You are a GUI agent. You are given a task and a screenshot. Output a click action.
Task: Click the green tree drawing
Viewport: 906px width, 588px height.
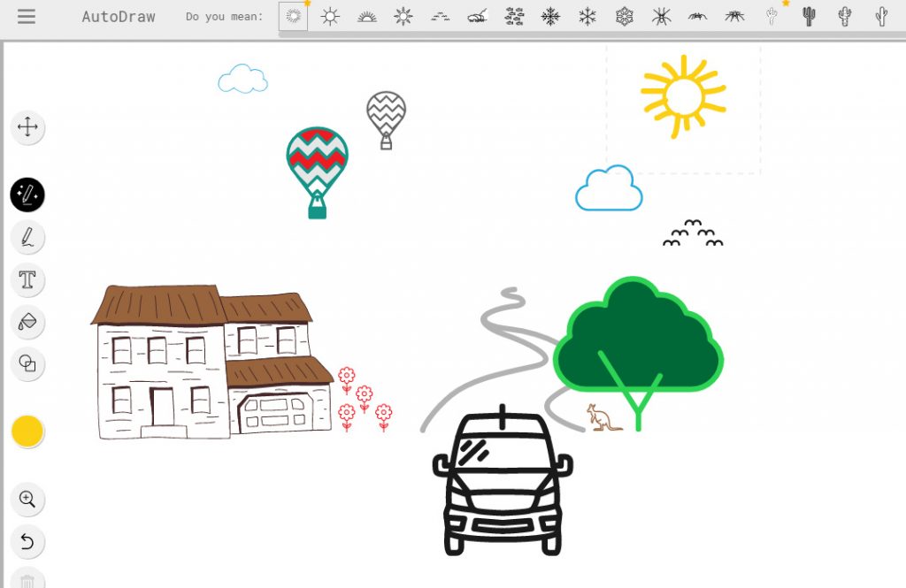pos(639,354)
